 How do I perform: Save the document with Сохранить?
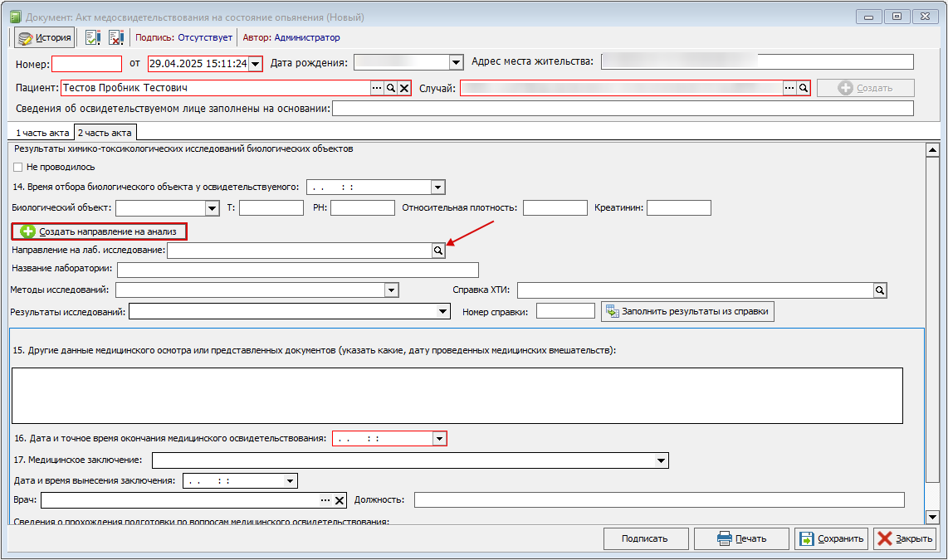[831, 539]
